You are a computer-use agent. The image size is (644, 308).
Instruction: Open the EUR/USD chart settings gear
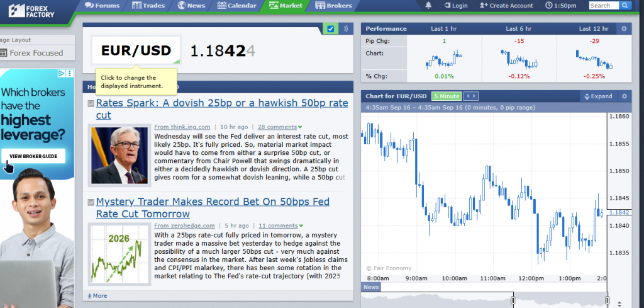(624, 96)
